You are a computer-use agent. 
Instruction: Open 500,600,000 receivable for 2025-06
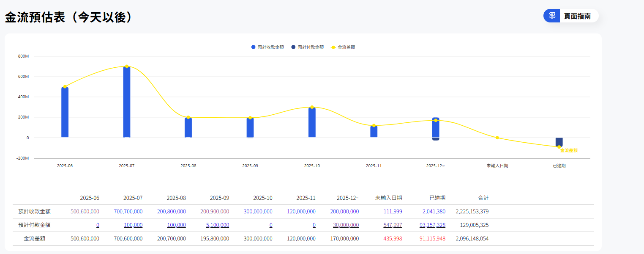click(x=85, y=212)
